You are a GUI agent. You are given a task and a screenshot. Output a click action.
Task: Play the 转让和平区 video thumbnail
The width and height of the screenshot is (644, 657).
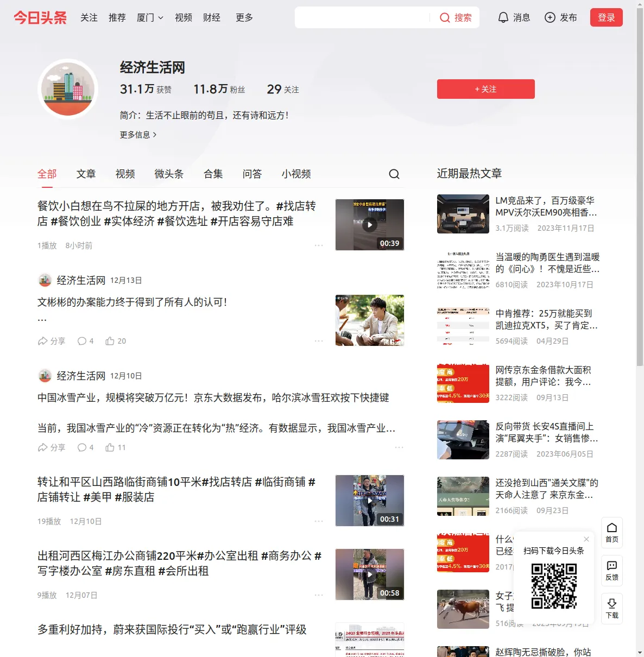coord(370,501)
